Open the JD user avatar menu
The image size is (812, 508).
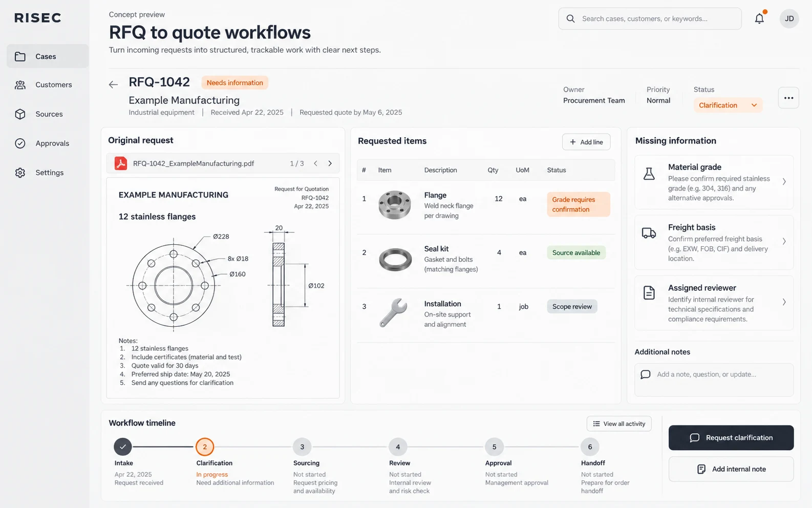coord(789,18)
